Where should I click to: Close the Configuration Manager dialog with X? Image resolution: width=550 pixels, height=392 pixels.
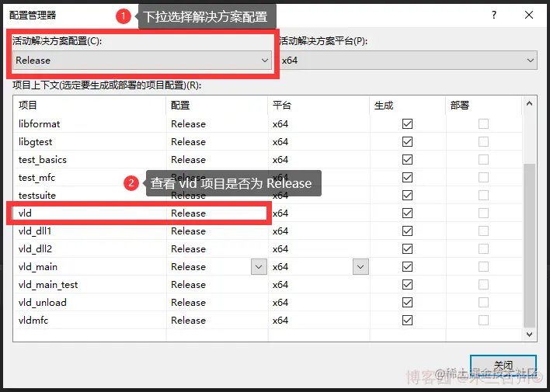(529, 15)
